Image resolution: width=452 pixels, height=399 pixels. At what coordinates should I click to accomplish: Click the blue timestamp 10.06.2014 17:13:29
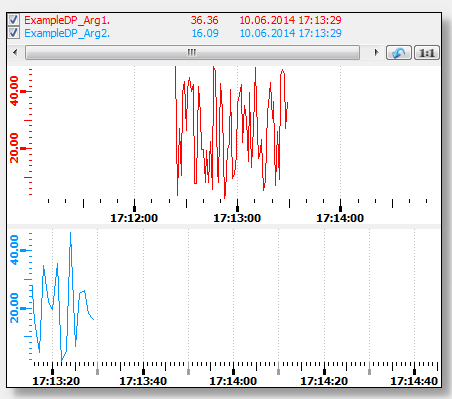pyautogui.click(x=290, y=33)
